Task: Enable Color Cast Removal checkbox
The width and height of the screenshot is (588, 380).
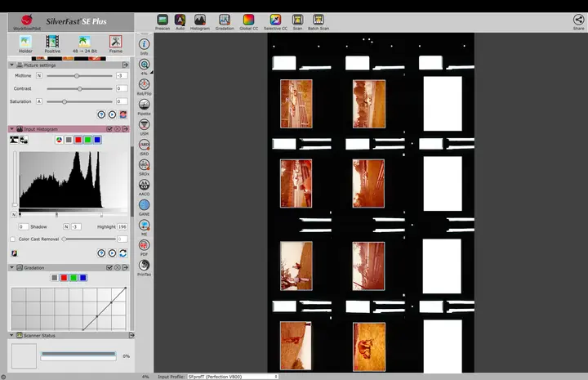Action: pyautogui.click(x=13, y=239)
